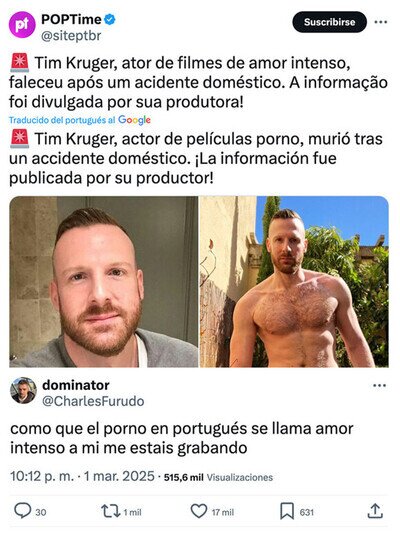Click the blue verified badge beside POPTime
Image resolution: width=400 pixels, height=533 pixels.
(109, 19)
